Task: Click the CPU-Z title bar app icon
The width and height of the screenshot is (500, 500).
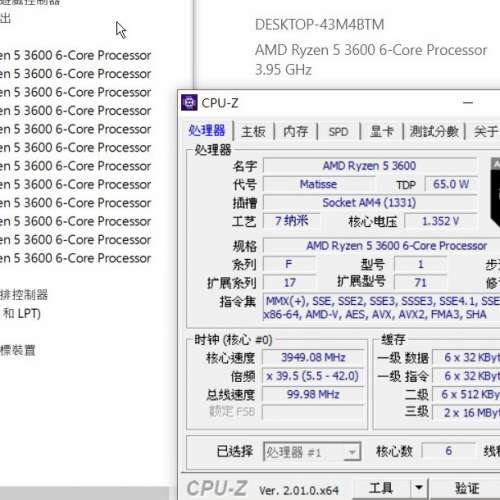Action: [x=189, y=103]
